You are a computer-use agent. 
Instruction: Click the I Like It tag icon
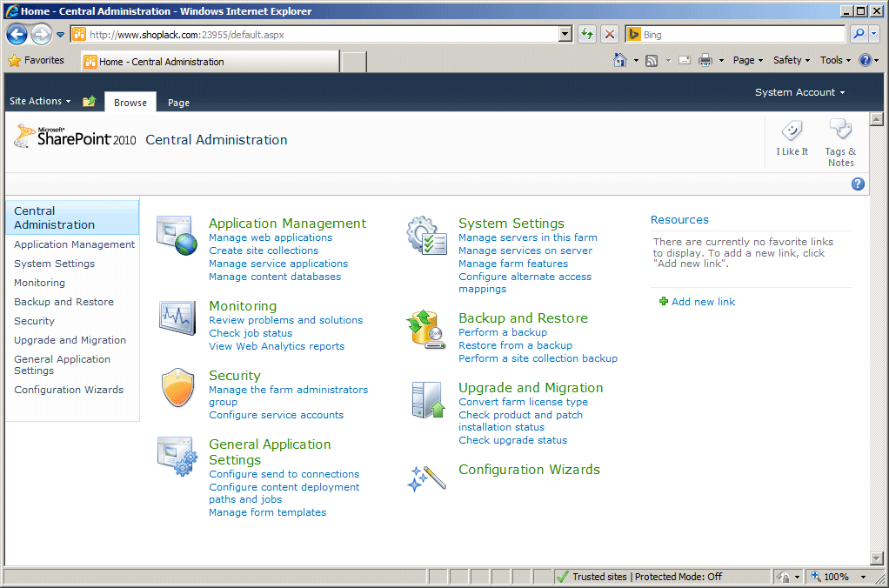pos(792,131)
